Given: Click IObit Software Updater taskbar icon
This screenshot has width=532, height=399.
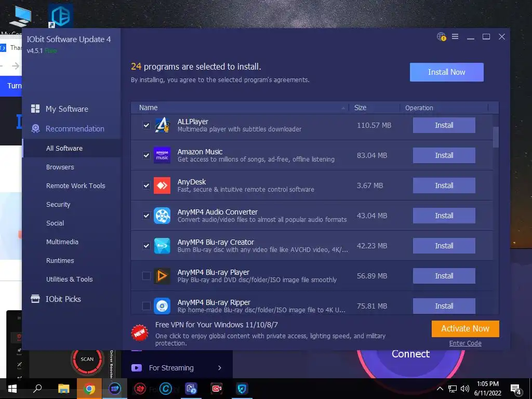Looking at the screenshot, I should 115,389.
